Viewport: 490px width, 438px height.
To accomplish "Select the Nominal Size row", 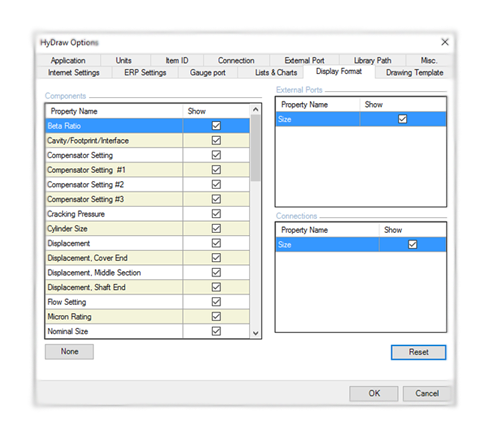I will [147, 331].
